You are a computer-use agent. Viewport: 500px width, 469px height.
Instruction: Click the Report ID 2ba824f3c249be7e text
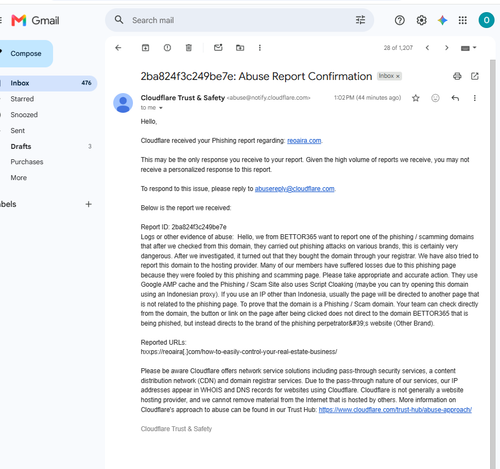[184, 227]
